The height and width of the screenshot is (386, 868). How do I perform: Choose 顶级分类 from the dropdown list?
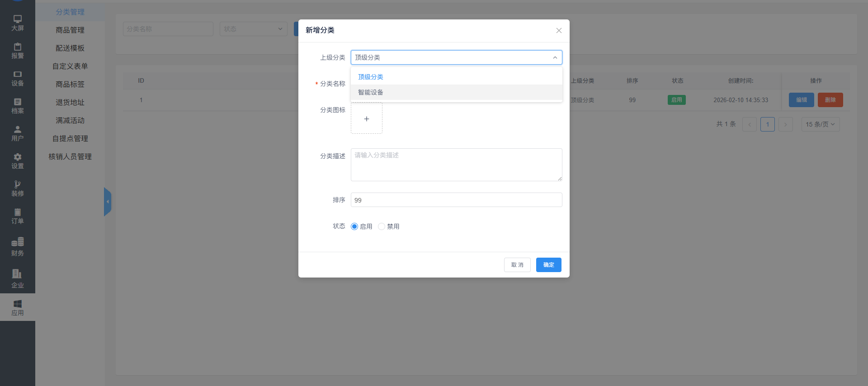(x=457, y=77)
